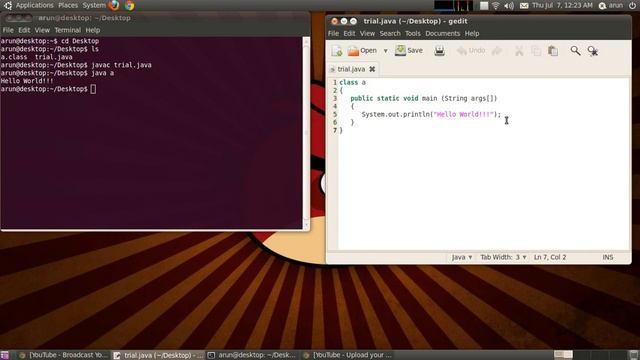Open the arun user menu
The width and height of the screenshot is (640, 360).
coord(611,5)
